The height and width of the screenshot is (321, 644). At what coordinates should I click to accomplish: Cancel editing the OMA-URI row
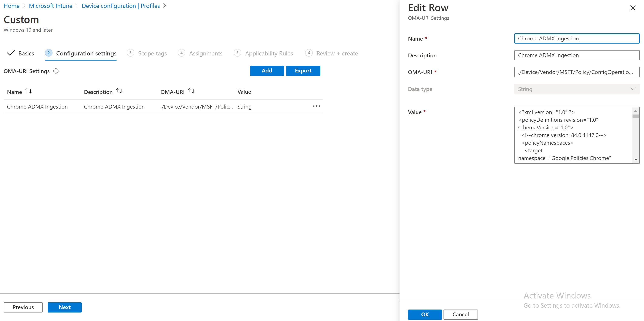click(460, 314)
